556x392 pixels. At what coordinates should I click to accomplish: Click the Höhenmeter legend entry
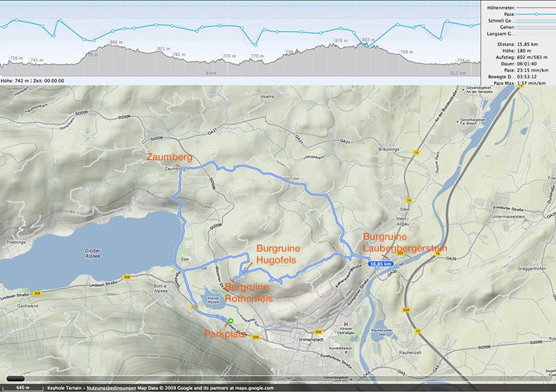tap(501, 8)
